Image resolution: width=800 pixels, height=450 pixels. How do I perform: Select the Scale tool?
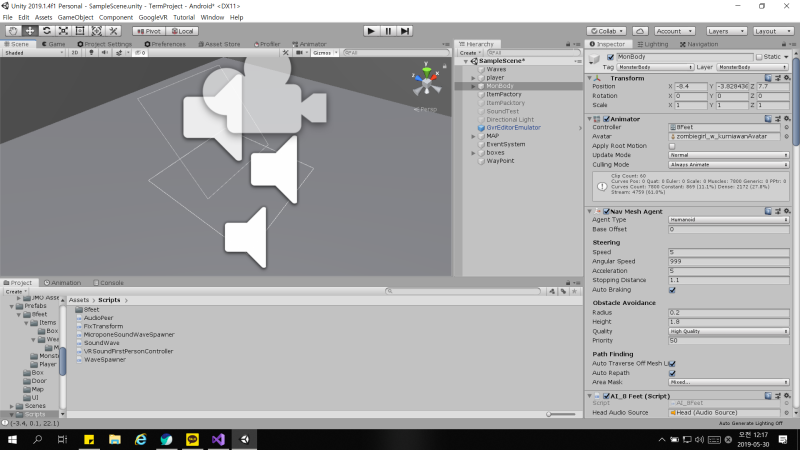coord(63,31)
